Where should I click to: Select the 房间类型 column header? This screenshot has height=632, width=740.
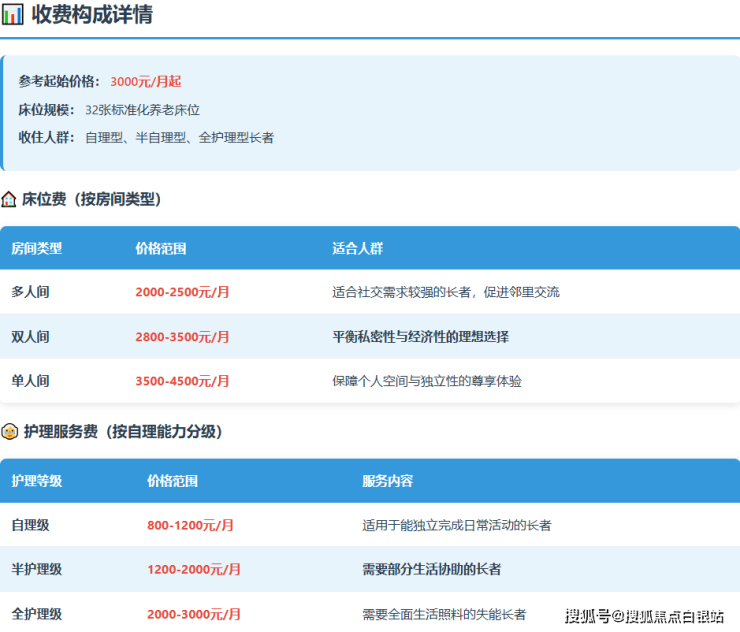click(37, 248)
